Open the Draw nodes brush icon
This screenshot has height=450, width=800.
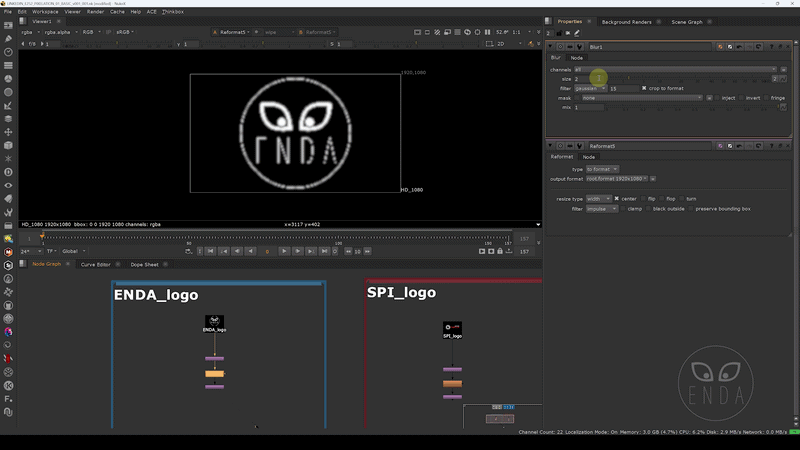pos(8,39)
